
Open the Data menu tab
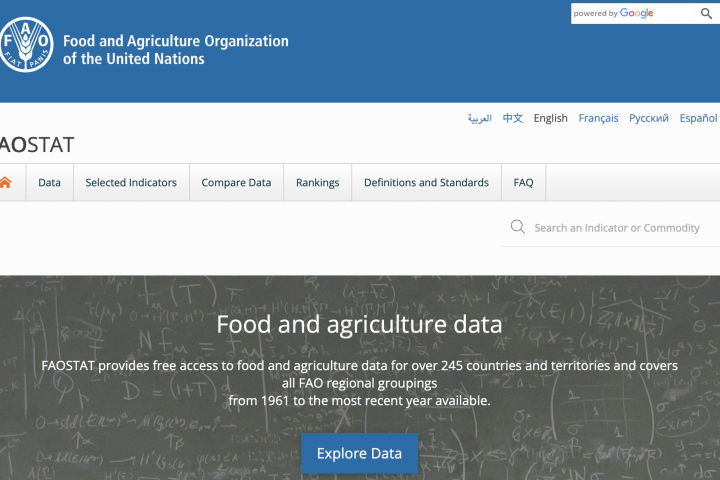[49, 183]
